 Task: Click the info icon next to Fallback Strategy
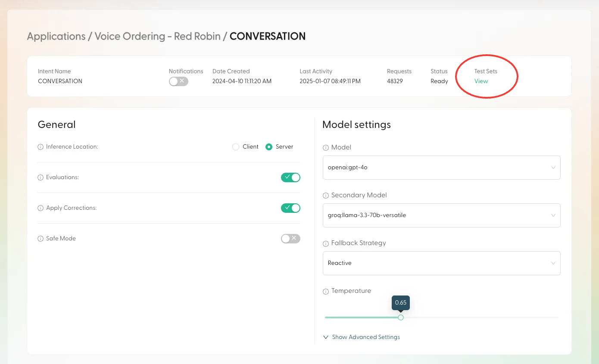point(326,243)
